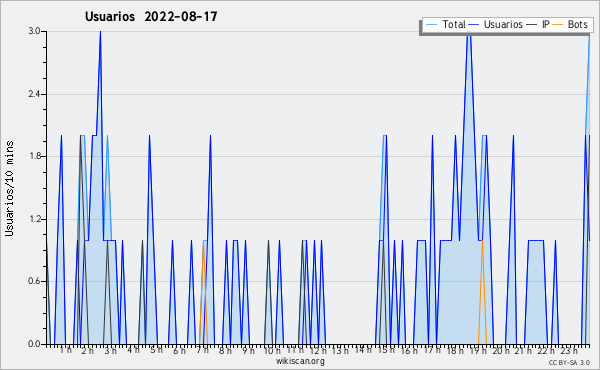Viewport: 600px width, 370px height.
Task: Click the '2 h' x-axis label
Action: point(88,351)
